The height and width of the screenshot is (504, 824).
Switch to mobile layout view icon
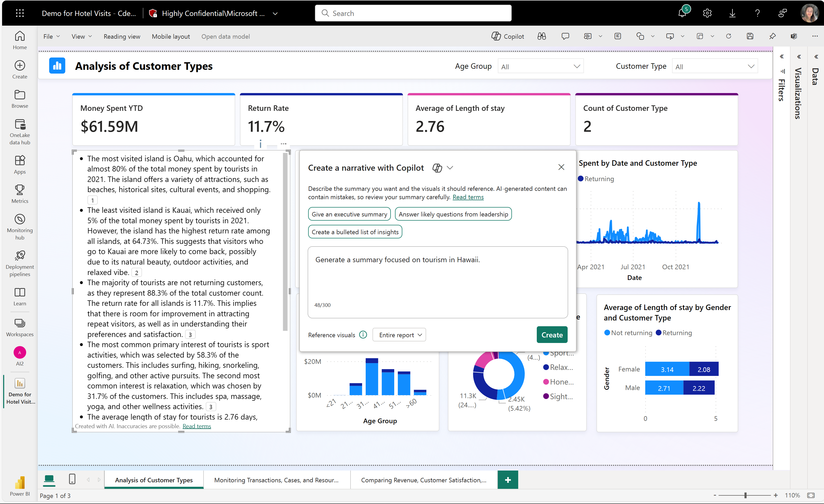click(72, 479)
